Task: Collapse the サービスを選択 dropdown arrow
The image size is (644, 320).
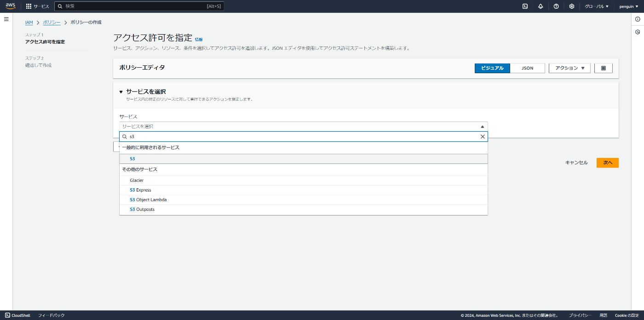Action: pos(482,126)
